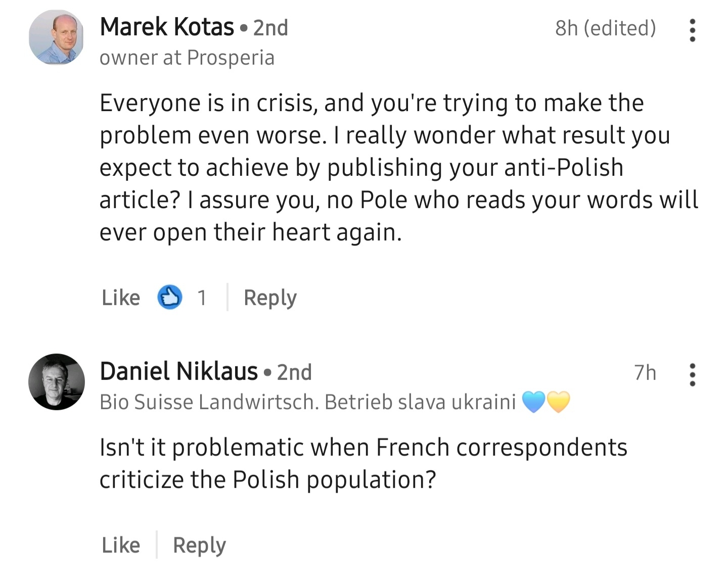
Task: Open Marek Kotas profile via name
Action: tap(167, 27)
